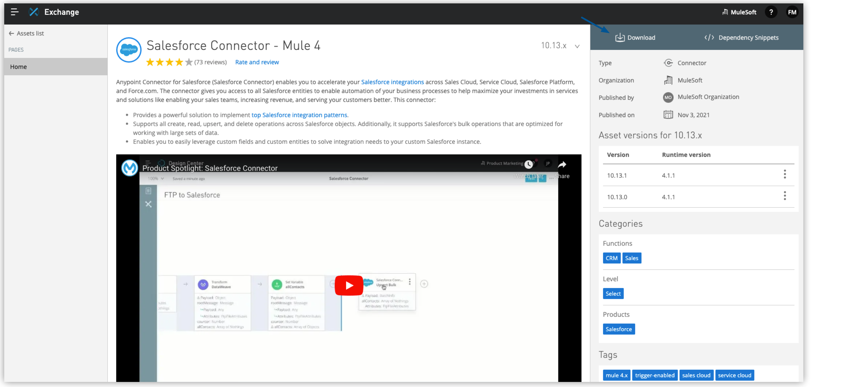
Task: Open the FM user avatar menu
Action: pos(792,12)
